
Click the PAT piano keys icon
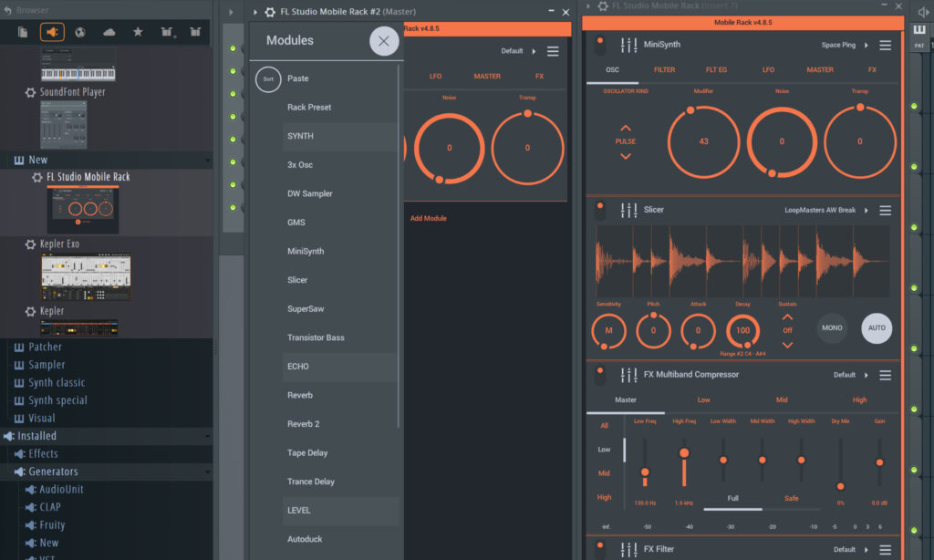[919, 30]
